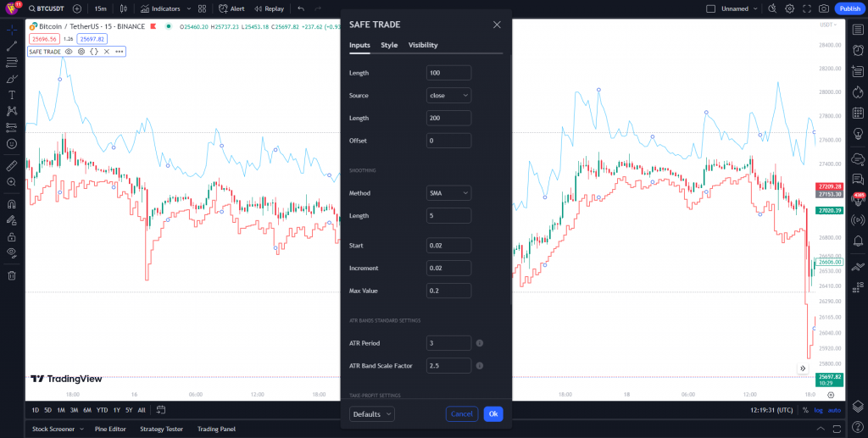Image resolution: width=868 pixels, height=438 pixels.
Task: Toggle log scale mode
Action: pyautogui.click(x=818, y=410)
